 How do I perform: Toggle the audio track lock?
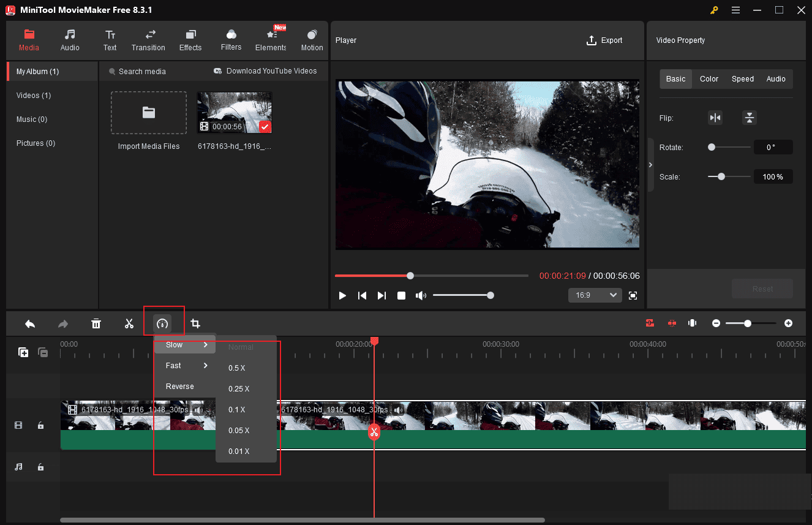click(40, 466)
